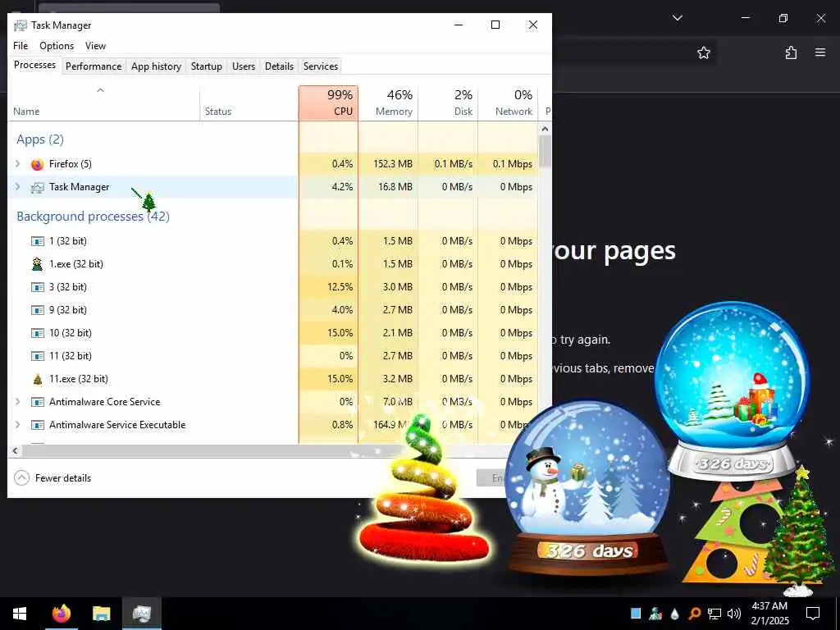The width and height of the screenshot is (840, 630).
Task: Click the Fewer details text link
Action: pos(63,478)
